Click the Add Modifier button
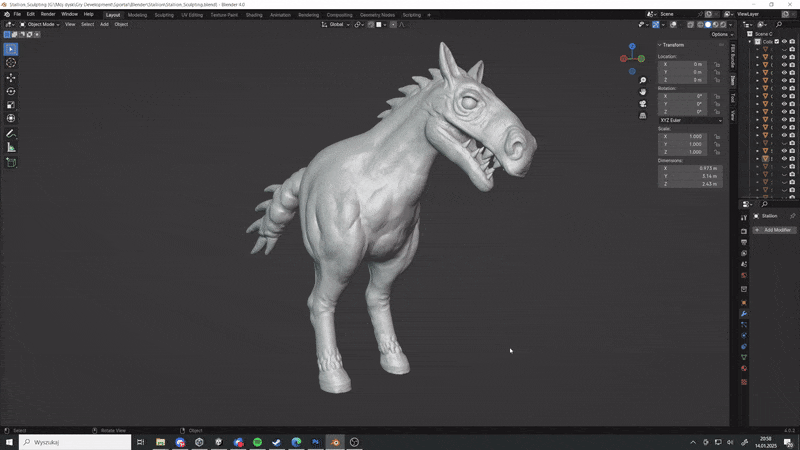Screen dimensions: 800x450 (x=774, y=230)
